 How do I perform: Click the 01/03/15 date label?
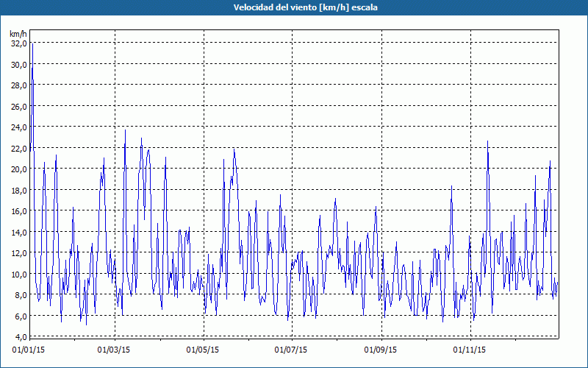click(114, 350)
